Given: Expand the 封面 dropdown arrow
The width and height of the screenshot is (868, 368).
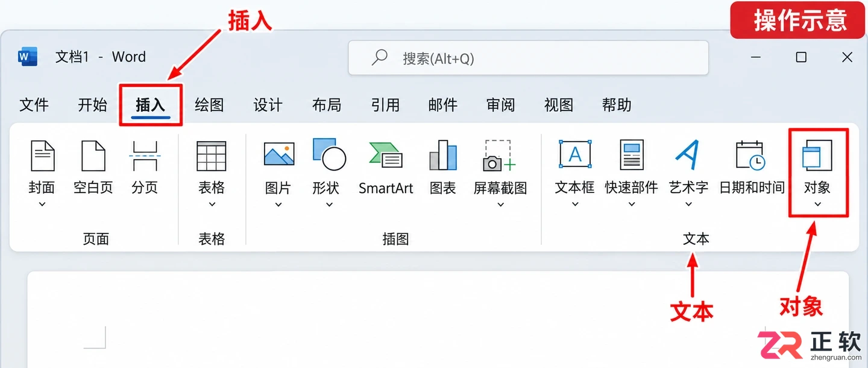Looking at the screenshot, I should click(x=42, y=205).
